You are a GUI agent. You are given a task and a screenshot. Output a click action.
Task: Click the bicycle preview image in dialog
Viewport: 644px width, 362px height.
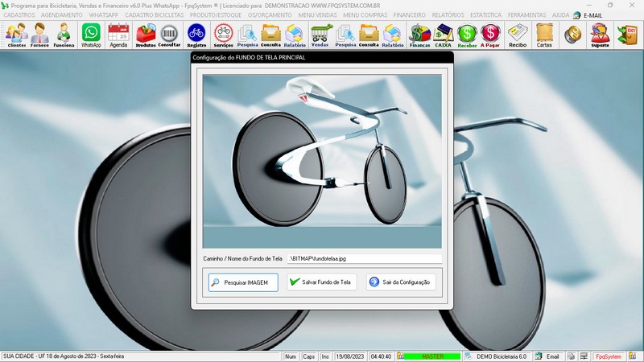click(322, 162)
